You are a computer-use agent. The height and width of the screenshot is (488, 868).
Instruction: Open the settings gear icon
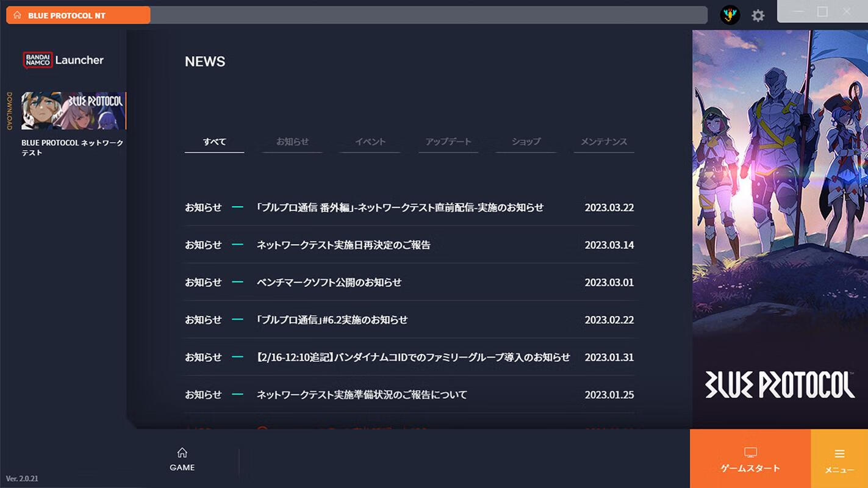coord(758,16)
